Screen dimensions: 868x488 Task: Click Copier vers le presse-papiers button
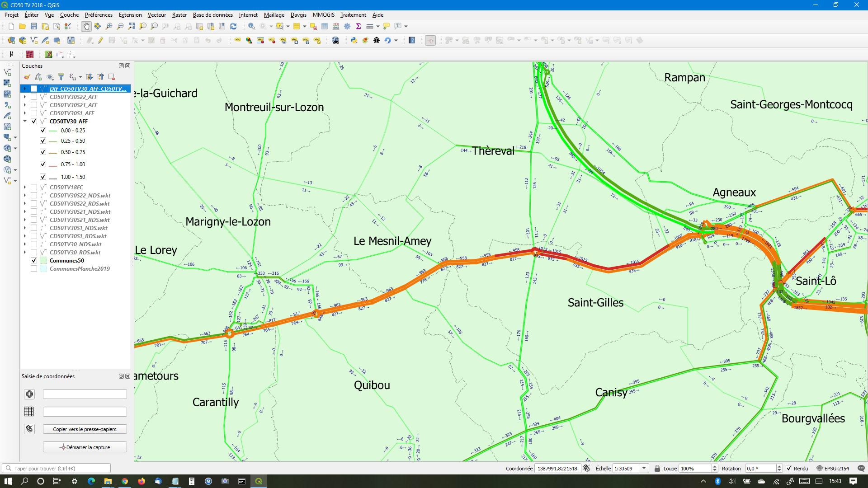tap(85, 429)
